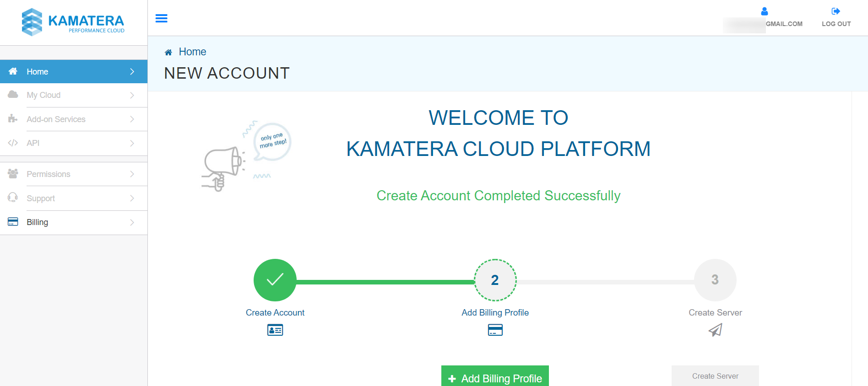Select the My Cloud cloud icon
Image resolution: width=868 pixels, height=386 pixels.
(12, 95)
